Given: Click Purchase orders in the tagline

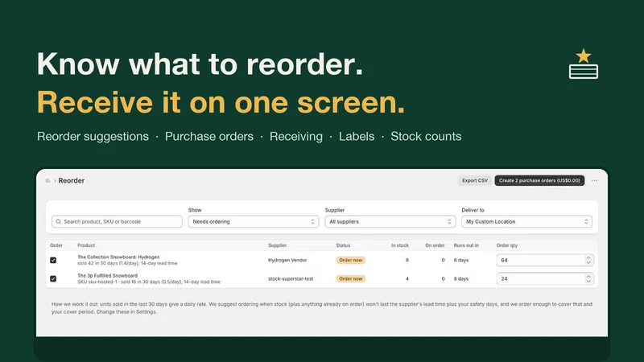Looking at the screenshot, I should [x=209, y=137].
